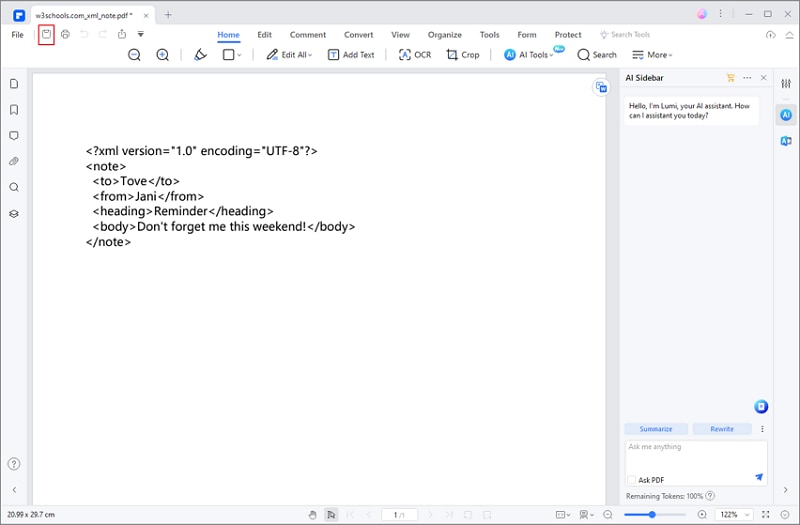The image size is (800, 525).
Task: Click the AI translate icon in right strip
Action: coord(786,141)
